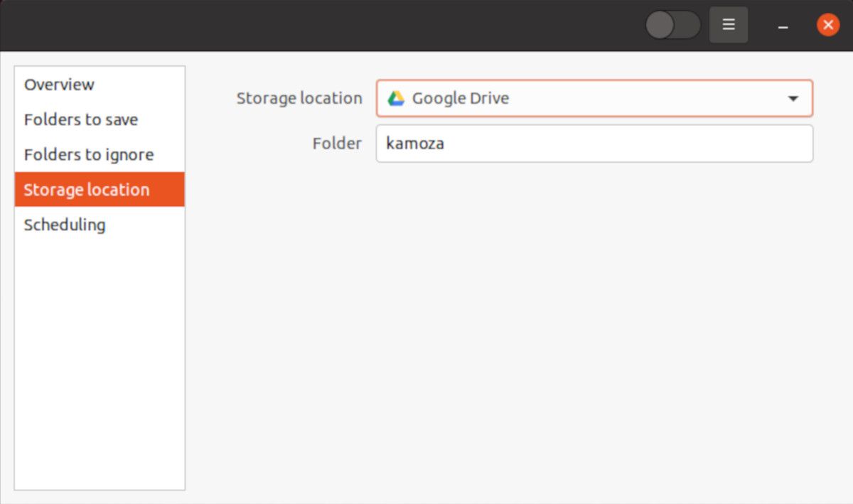853x504 pixels.
Task: Click the "Storage location" label left of the combo box
Action: (x=299, y=99)
